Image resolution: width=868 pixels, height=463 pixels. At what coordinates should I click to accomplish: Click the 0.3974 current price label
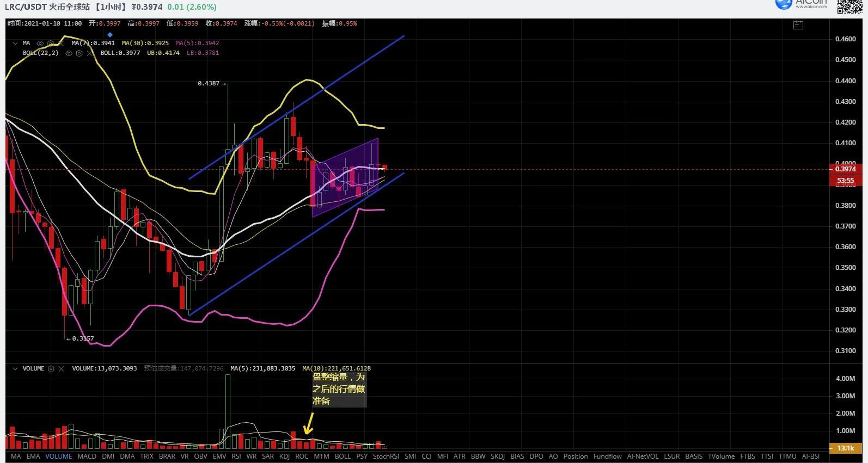(x=845, y=169)
